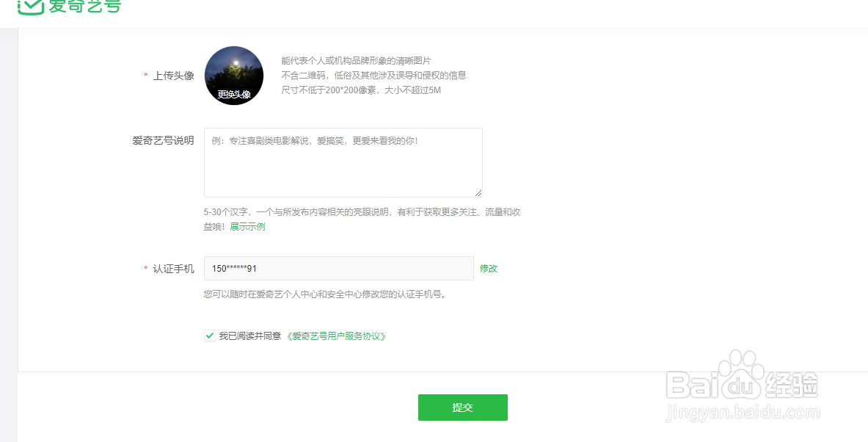Click the 能代表个人或机构品牌形象的清晰图片 hint

[356, 61]
